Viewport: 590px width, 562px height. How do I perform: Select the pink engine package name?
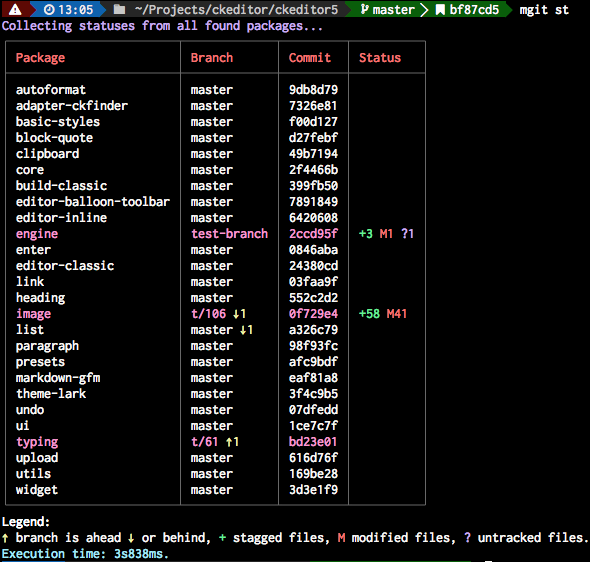37,234
